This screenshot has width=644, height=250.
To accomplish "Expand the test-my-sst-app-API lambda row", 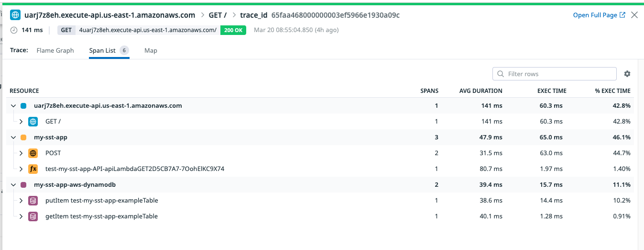I will click(21, 169).
